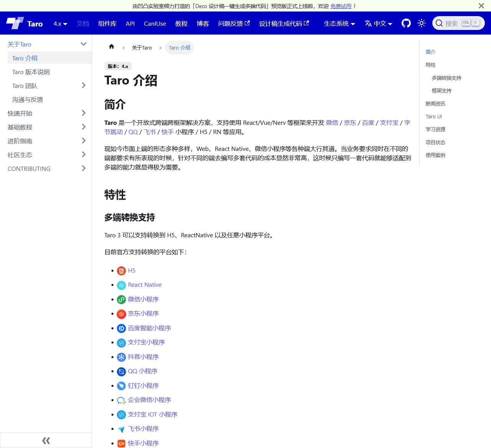Open the 中文 language dropdown
Screen dimensions: 491x448
pyautogui.click(x=378, y=23)
